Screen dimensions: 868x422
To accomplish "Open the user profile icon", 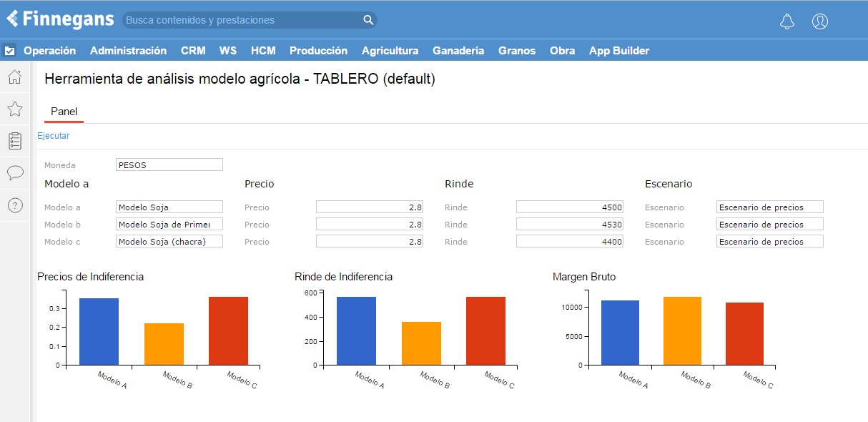I will point(820,21).
